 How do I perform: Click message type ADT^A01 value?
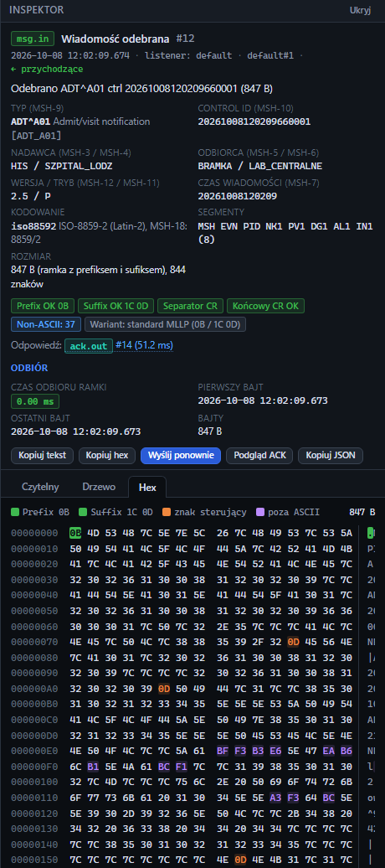(30, 121)
